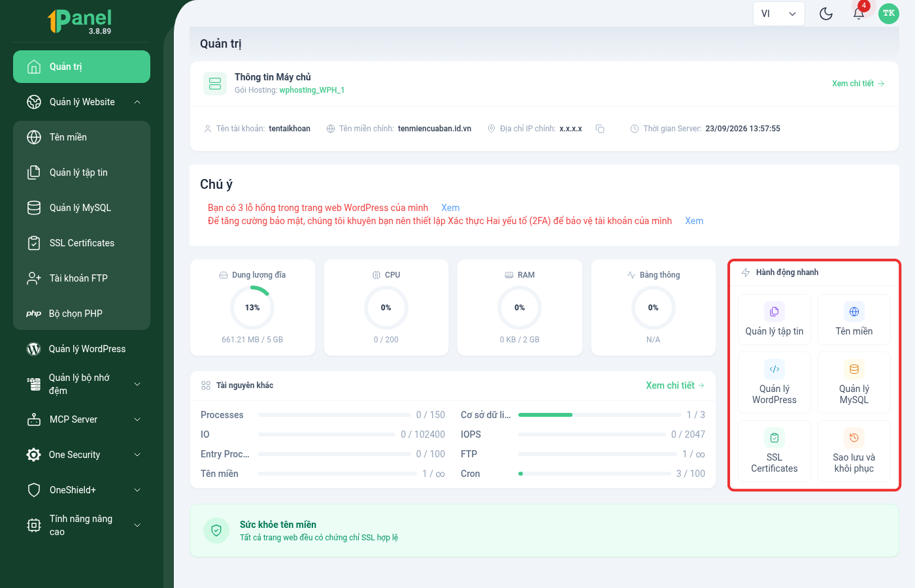
Task: Click Băng thông 0% card
Action: click(x=654, y=308)
